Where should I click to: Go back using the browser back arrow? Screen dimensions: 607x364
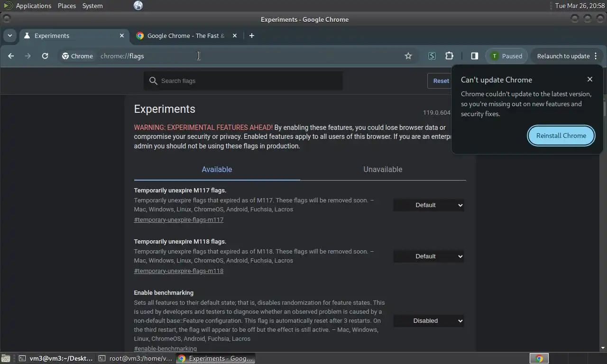pos(11,56)
